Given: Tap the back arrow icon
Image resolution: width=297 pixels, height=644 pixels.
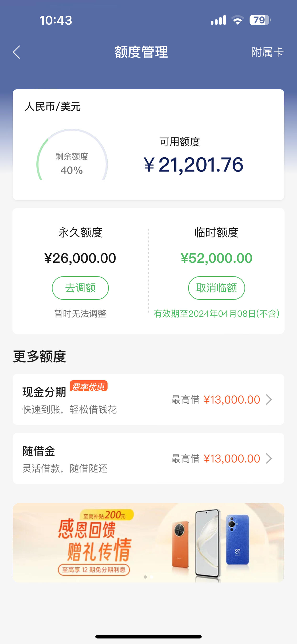Looking at the screenshot, I should (x=16, y=52).
